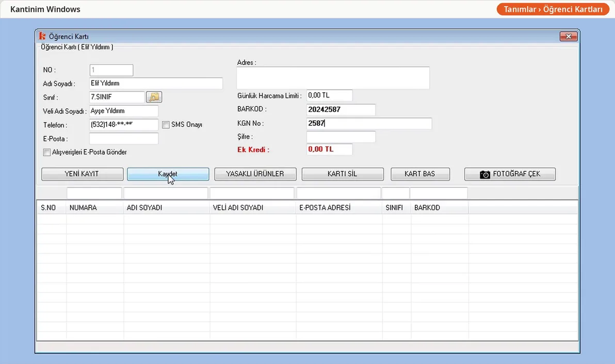Click filter box above SINIFI column
615x364 pixels.
tap(396, 193)
